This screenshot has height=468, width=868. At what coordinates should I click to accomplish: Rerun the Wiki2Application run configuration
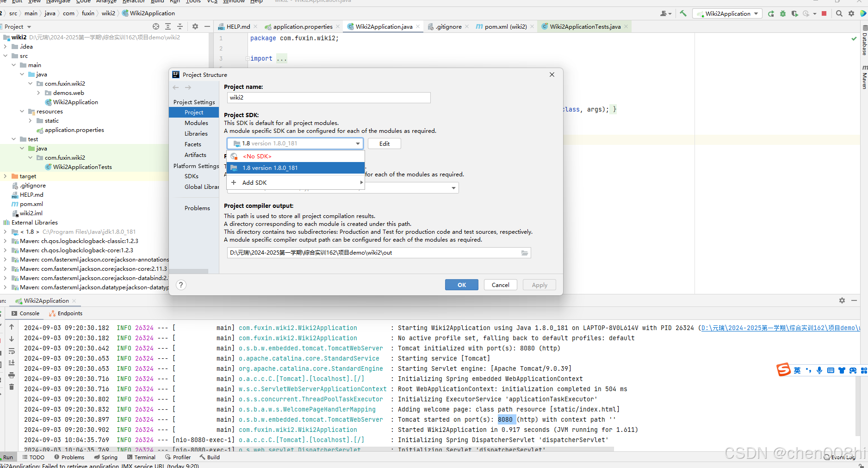click(x=771, y=13)
